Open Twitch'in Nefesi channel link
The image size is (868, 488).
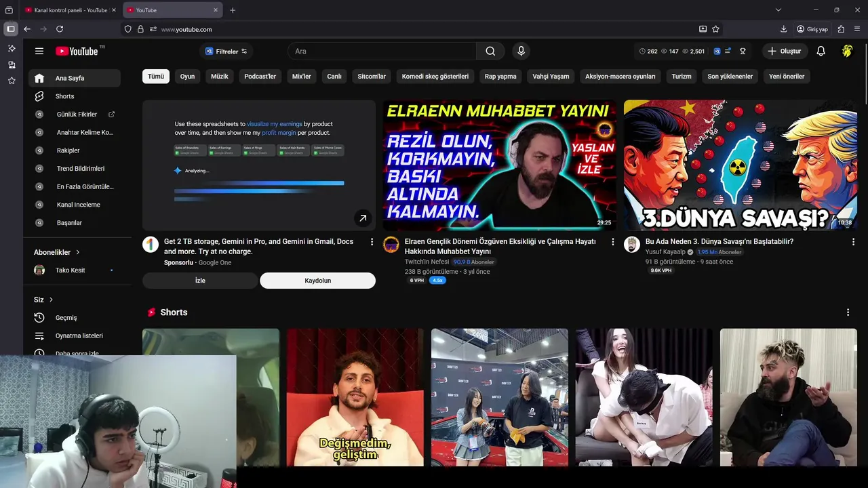click(427, 262)
